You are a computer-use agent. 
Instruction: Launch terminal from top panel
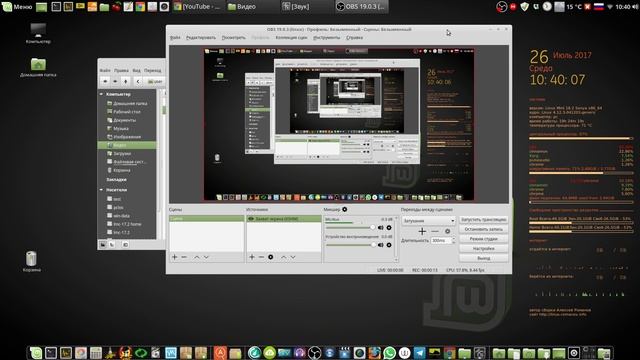[x=56, y=7]
